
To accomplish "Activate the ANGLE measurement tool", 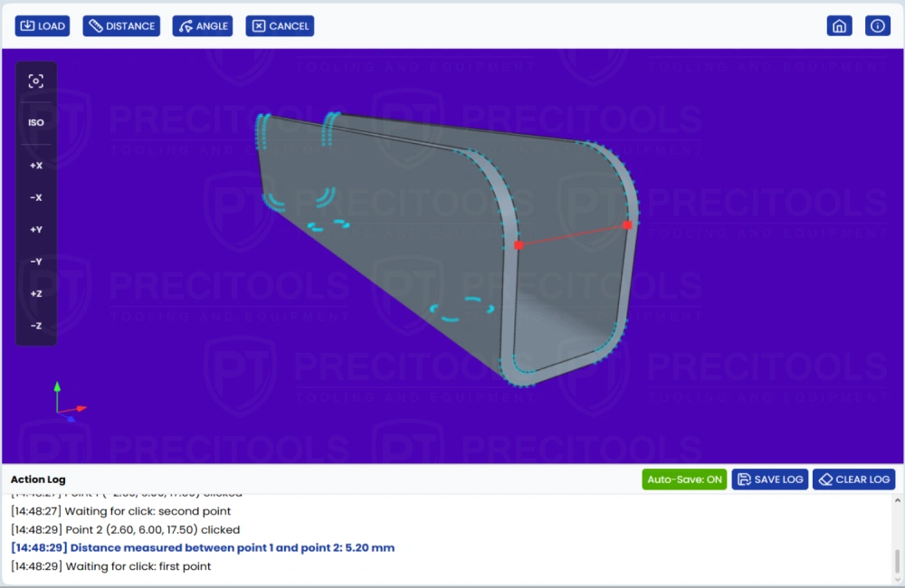I will pyautogui.click(x=203, y=26).
